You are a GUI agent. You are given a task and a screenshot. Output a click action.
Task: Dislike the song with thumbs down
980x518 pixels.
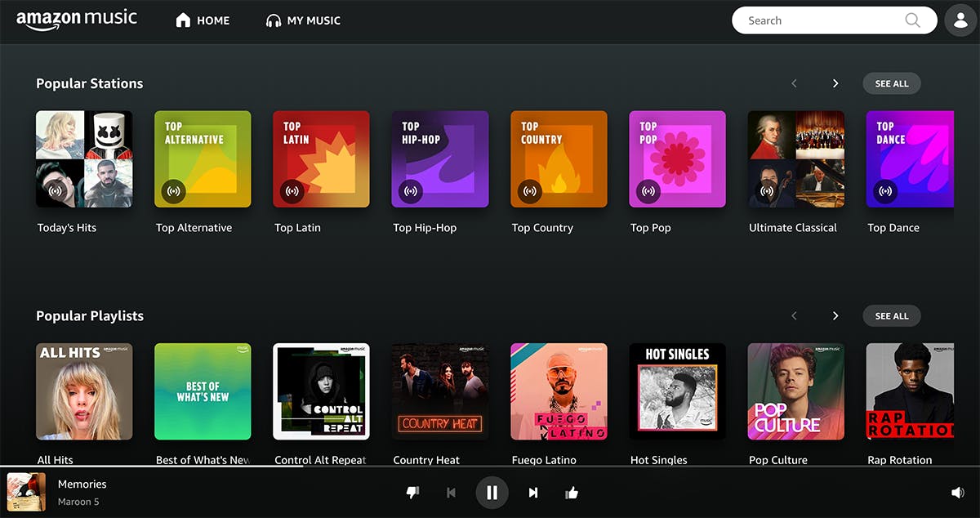point(412,493)
